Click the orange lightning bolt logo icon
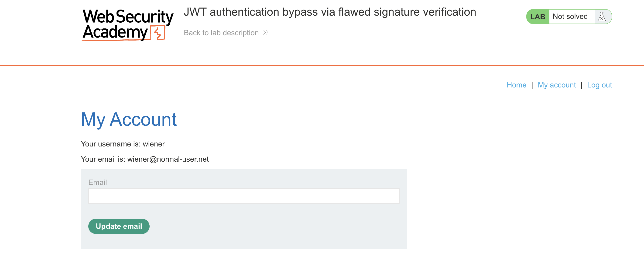This screenshot has height=257, width=644. pos(158,33)
